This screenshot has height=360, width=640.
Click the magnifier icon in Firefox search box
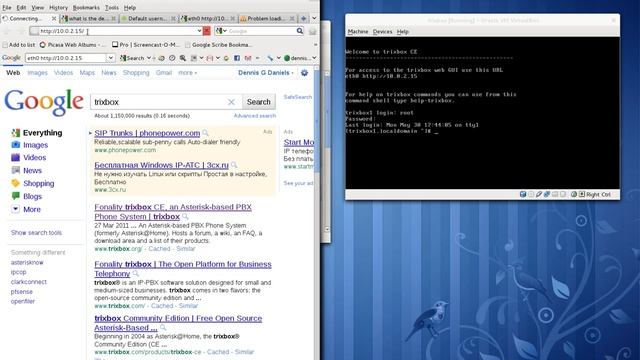click(300, 31)
